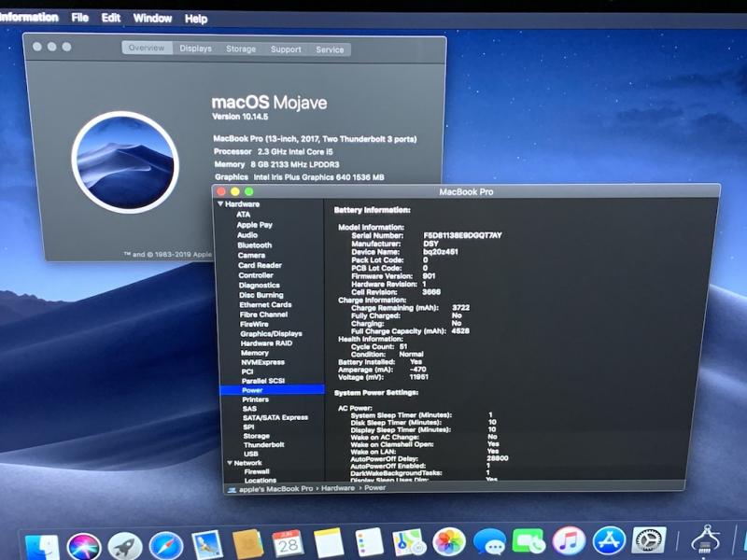Image resolution: width=747 pixels, height=560 pixels.
Task: Collapse the Network section triangle
Action: click(x=230, y=463)
